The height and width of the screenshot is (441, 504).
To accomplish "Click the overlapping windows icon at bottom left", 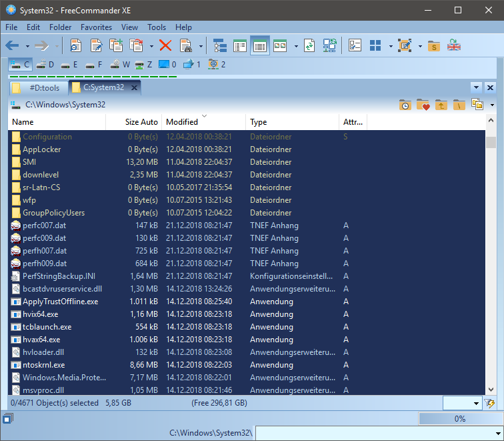I will (8, 418).
